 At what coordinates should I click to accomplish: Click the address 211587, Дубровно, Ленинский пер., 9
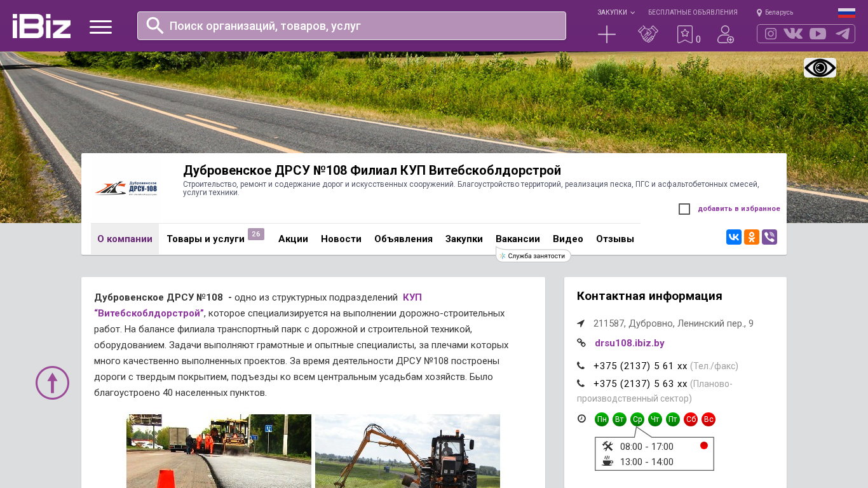point(674,323)
